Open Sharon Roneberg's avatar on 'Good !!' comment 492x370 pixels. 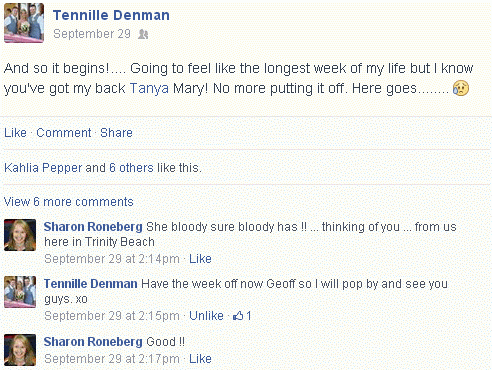tap(20, 350)
